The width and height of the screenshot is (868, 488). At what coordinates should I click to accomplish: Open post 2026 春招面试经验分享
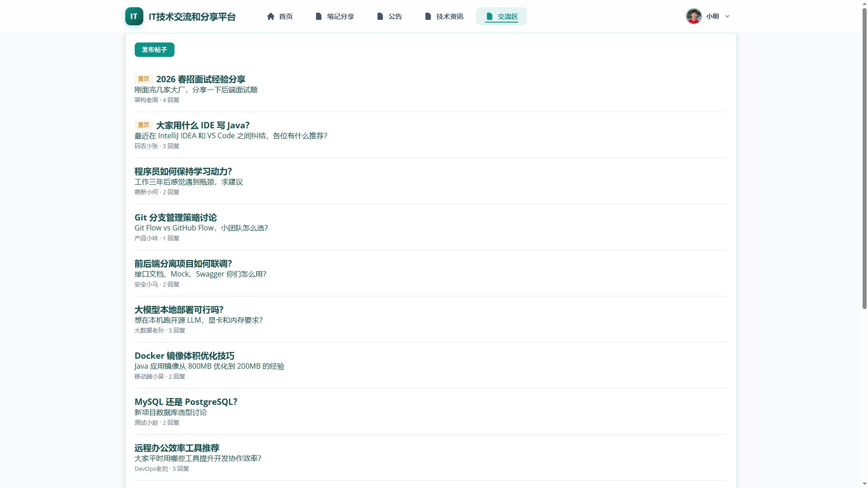(x=201, y=79)
